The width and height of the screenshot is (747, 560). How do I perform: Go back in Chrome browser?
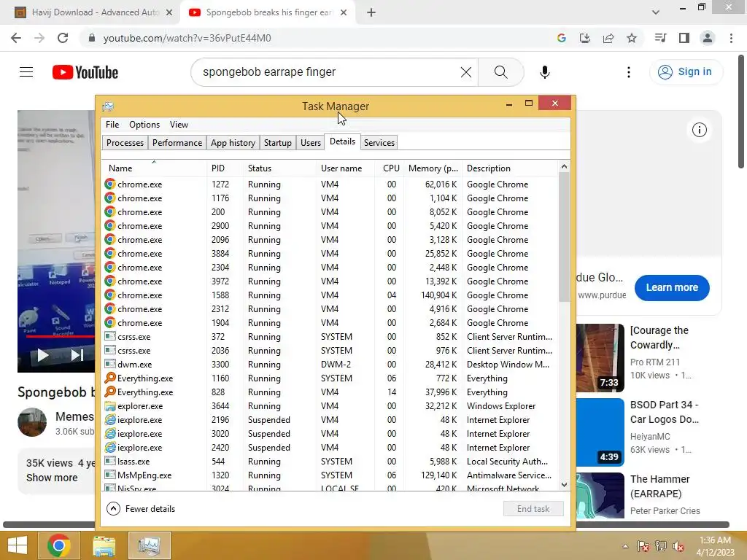point(16,38)
